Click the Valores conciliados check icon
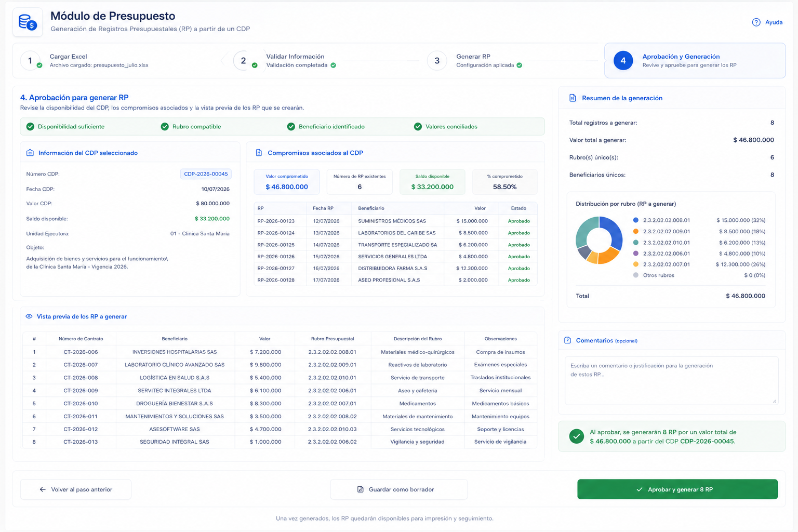The height and width of the screenshot is (532, 798). (x=418, y=127)
